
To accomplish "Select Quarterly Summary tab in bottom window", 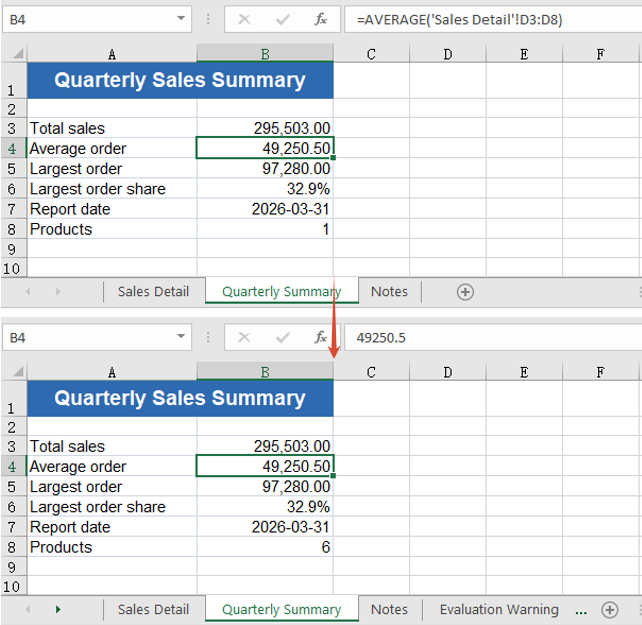I will click(282, 609).
